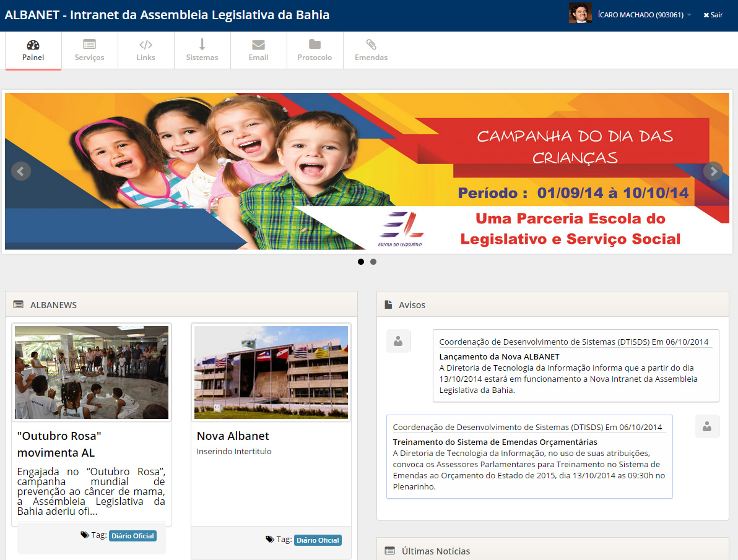Select the first carousel indicator dot
This screenshot has height=560, width=738.
click(x=361, y=262)
